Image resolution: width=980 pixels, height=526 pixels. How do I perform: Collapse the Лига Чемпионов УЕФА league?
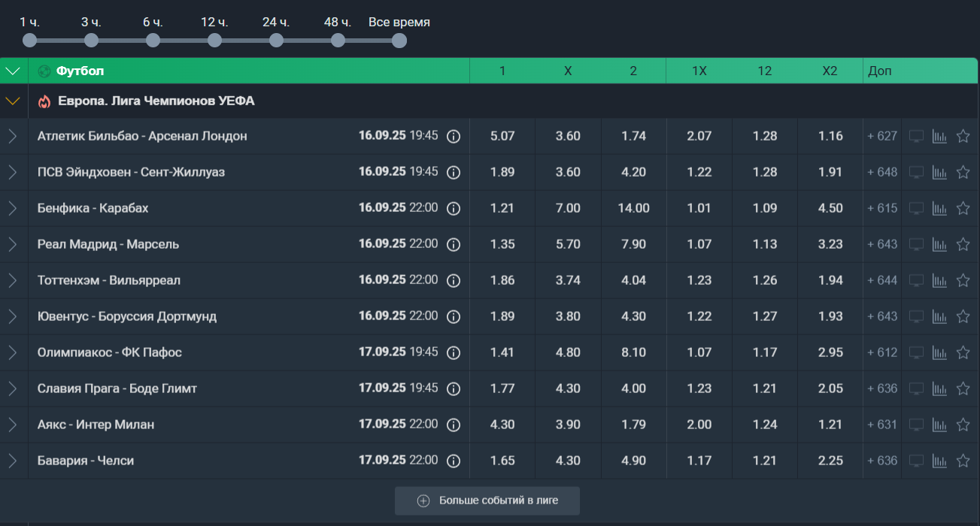point(13,101)
